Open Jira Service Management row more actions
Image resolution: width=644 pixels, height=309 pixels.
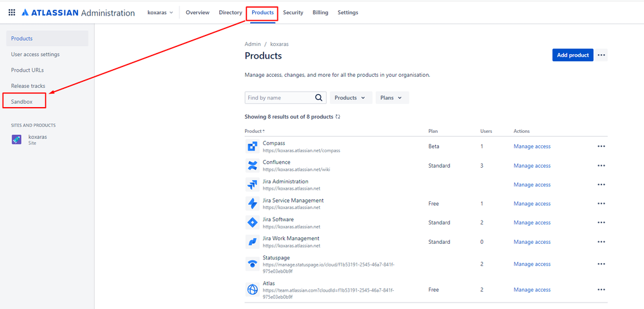(x=601, y=203)
